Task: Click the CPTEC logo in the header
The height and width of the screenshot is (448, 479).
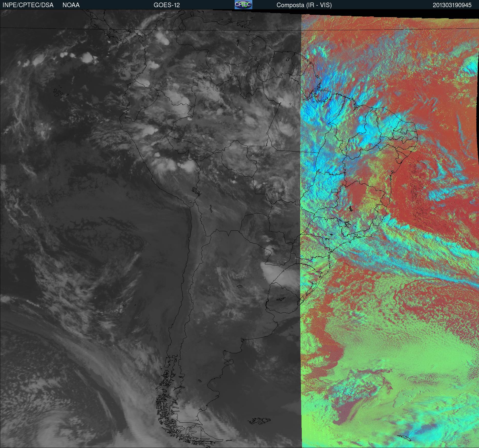Action: [x=243, y=5]
